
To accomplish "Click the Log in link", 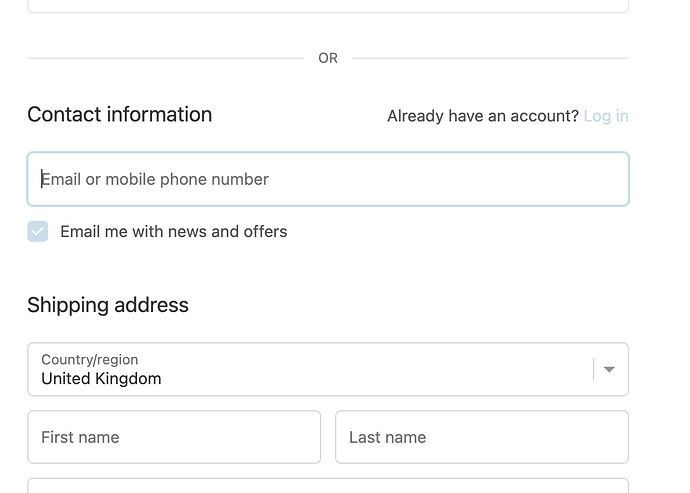I will [606, 116].
